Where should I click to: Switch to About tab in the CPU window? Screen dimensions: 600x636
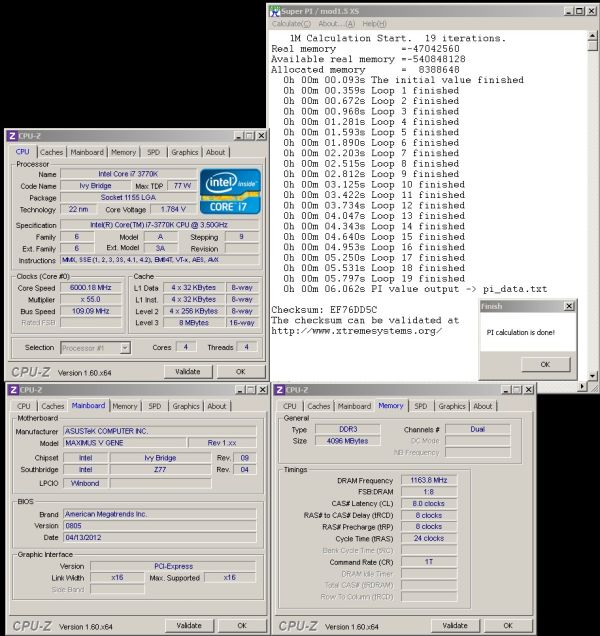[x=215, y=152]
